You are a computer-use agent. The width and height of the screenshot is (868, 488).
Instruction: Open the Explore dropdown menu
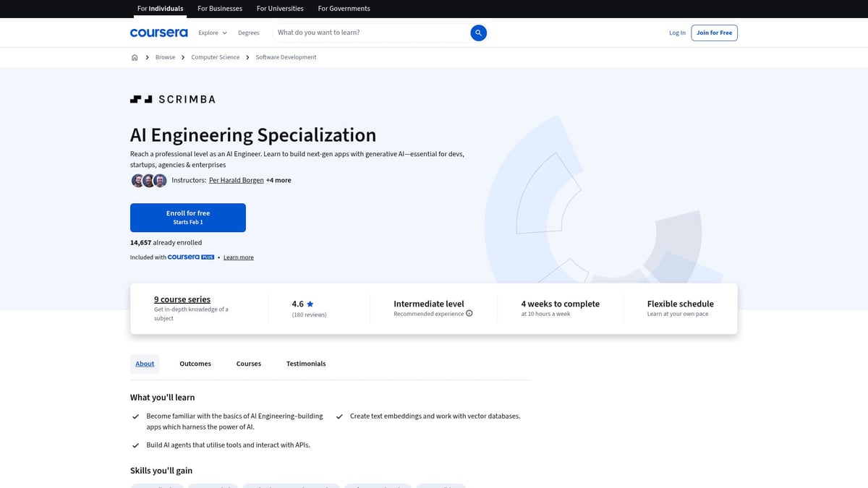click(x=213, y=33)
